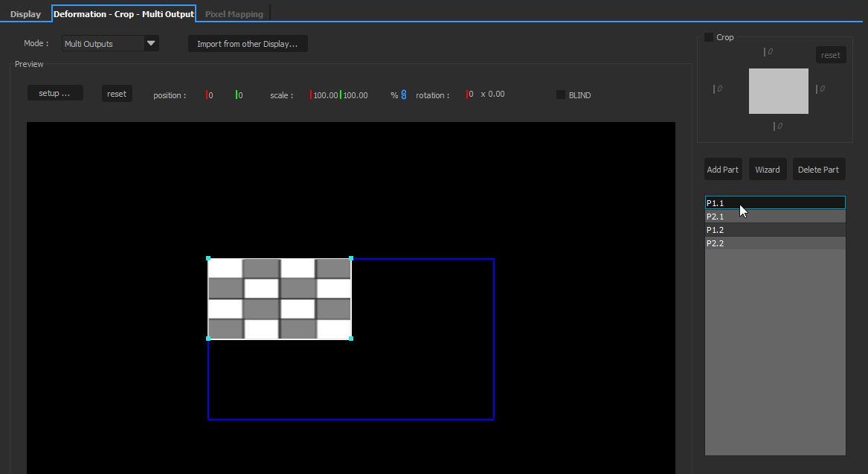Click the top-right cyan corner handle
Viewport: 868px width, 474px height.
351,259
